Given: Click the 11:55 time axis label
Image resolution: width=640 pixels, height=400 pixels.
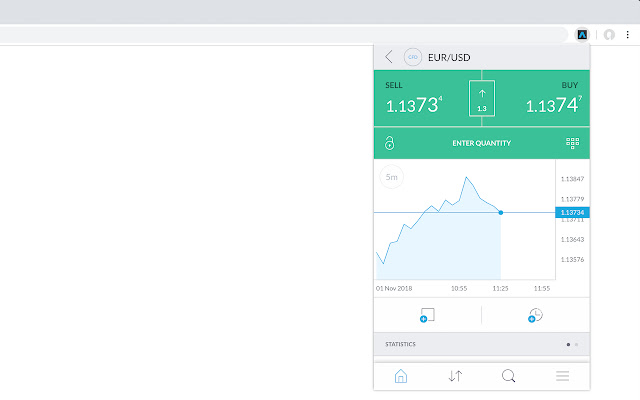Looking at the screenshot, I should tap(542, 289).
